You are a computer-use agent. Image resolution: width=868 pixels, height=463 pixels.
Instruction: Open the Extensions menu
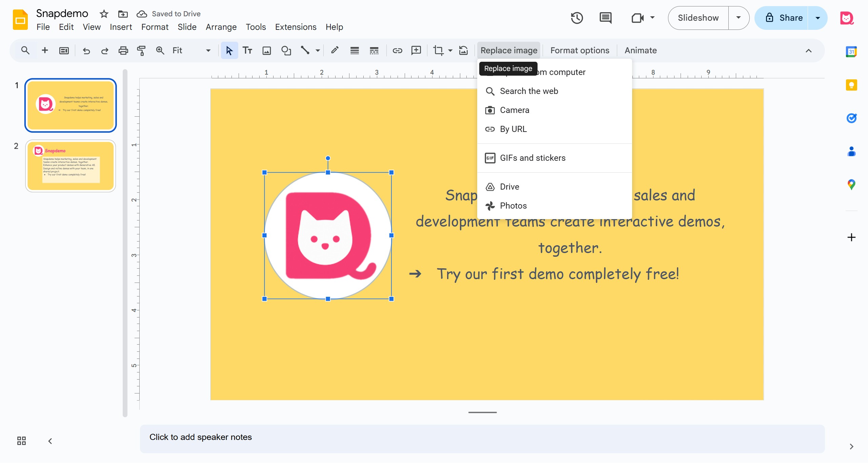point(296,27)
